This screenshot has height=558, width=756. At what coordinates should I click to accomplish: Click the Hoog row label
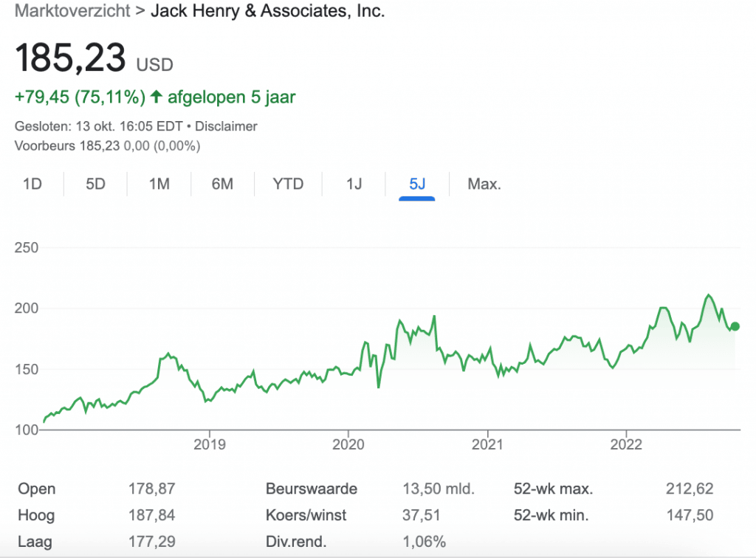pyautogui.click(x=35, y=515)
